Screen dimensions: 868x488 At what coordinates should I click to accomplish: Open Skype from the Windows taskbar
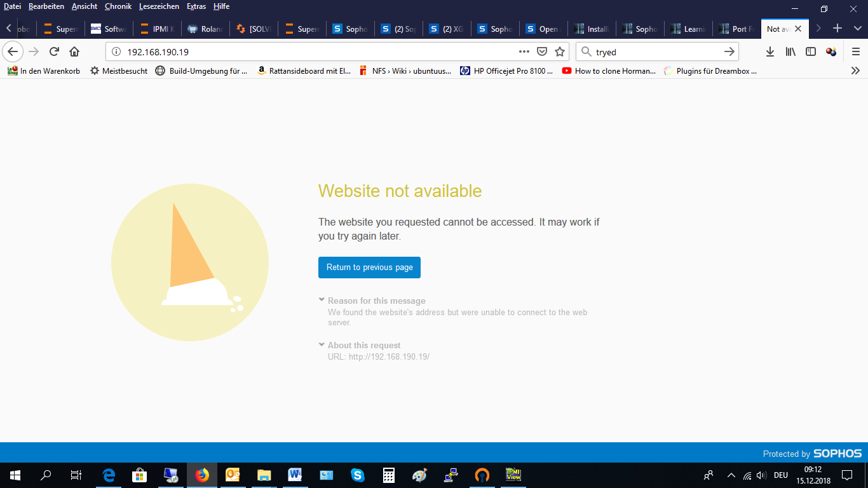tap(358, 475)
